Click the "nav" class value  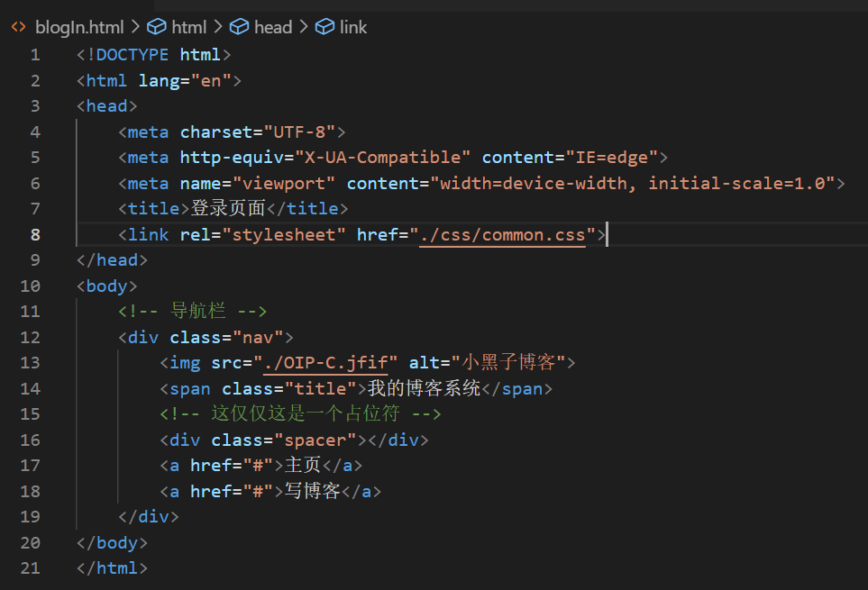coord(258,337)
